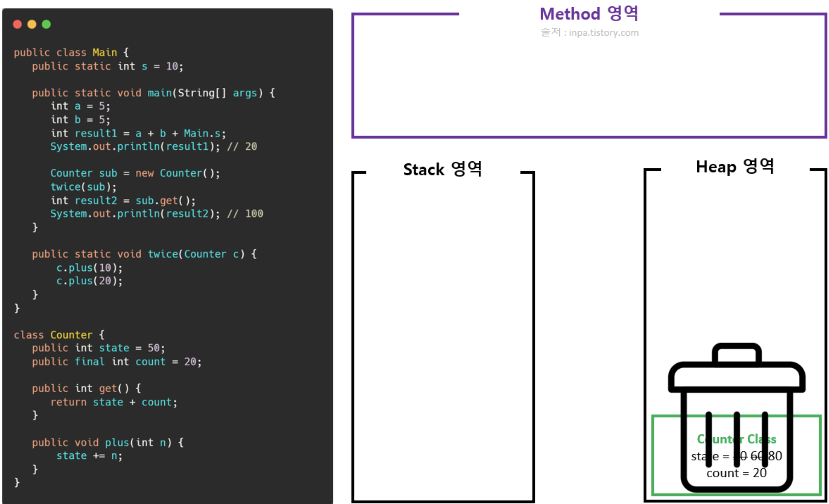This screenshot has width=829, height=504.
Task: Click the 'class Counter' declaration line
Action: pos(59,334)
